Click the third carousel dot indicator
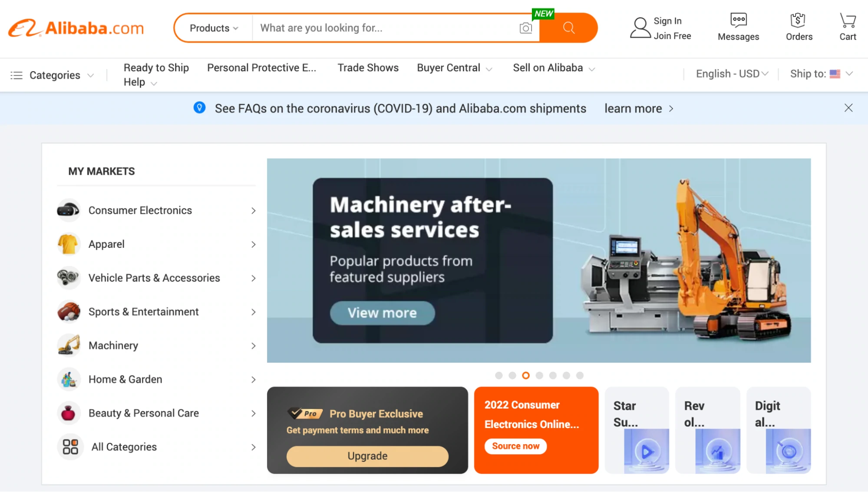This screenshot has width=868, height=492. 526,375
